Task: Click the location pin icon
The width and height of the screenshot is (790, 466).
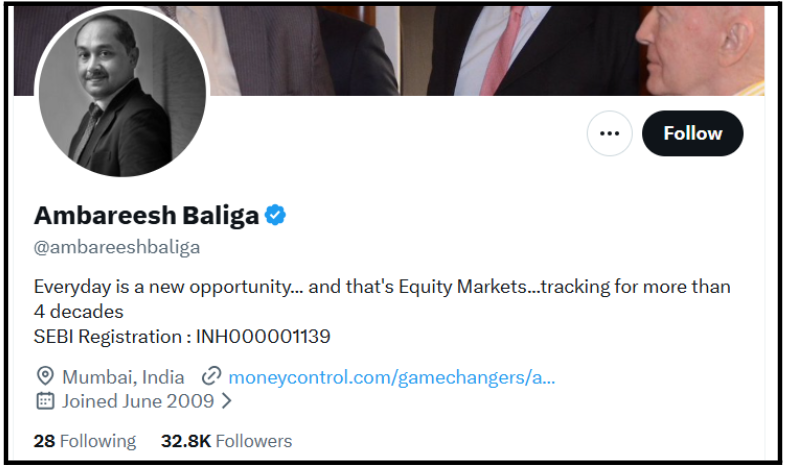Action: tap(45, 377)
